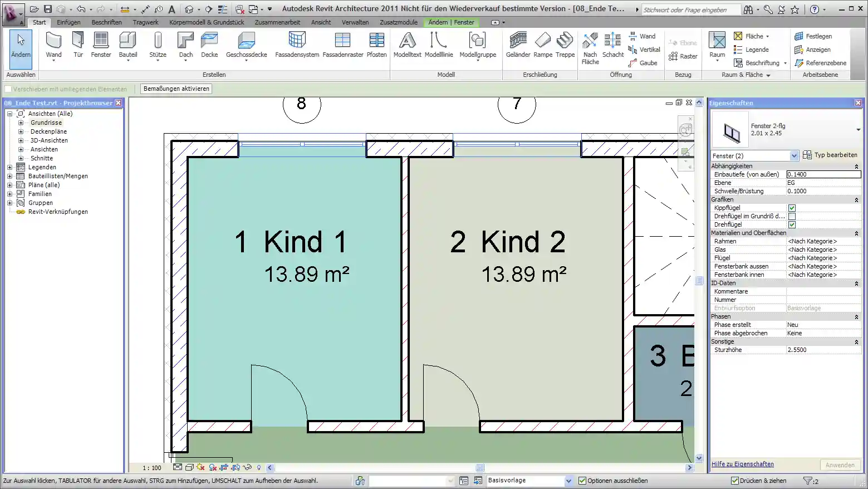
Task: Check Drehflügel im Grundriß option
Action: tap(791, 216)
